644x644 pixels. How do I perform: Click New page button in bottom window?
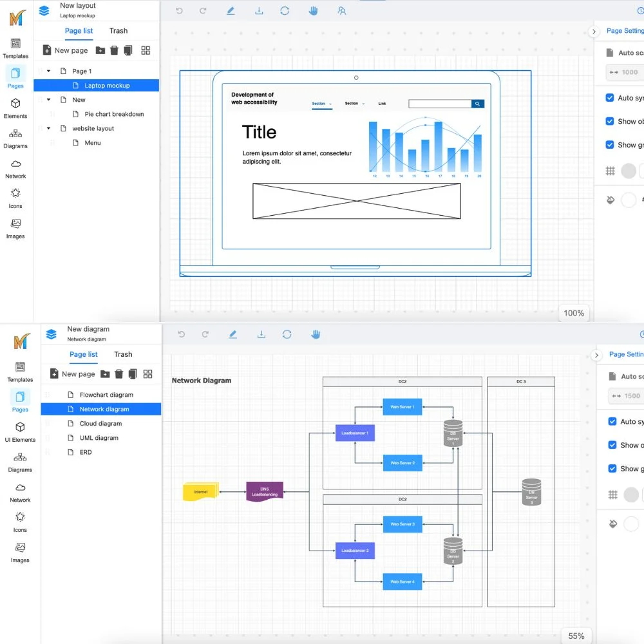click(x=72, y=374)
